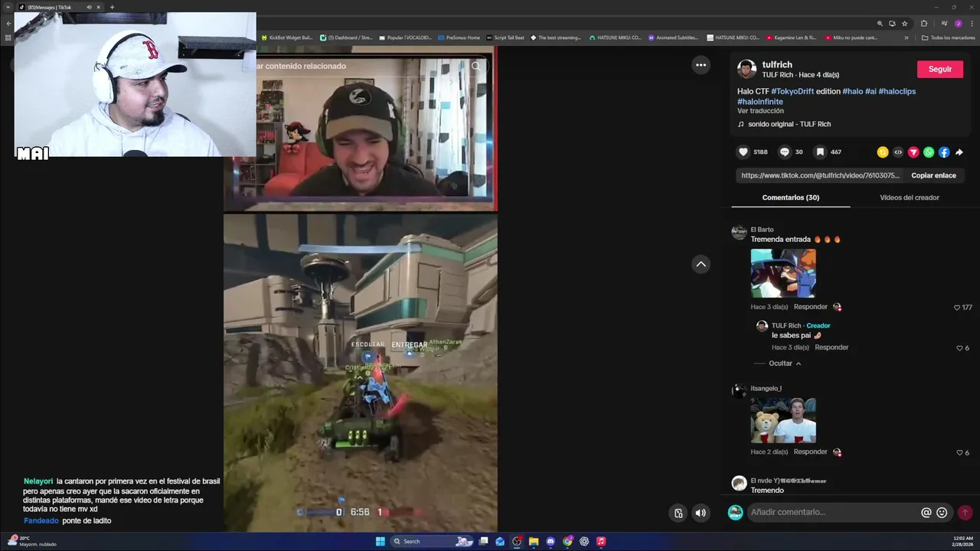Open tulfrich profile avatar

point(746,69)
